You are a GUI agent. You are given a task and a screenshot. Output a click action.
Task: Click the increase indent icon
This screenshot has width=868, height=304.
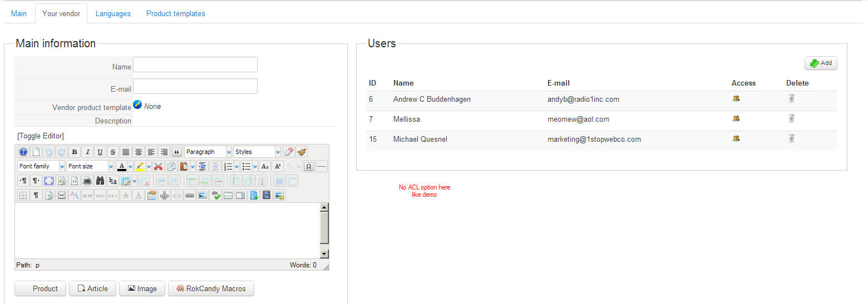tap(203, 166)
